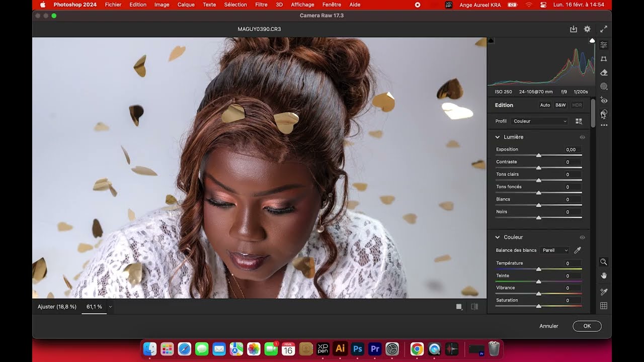
Task: Switch before/after split view icon
Action: coord(474,307)
